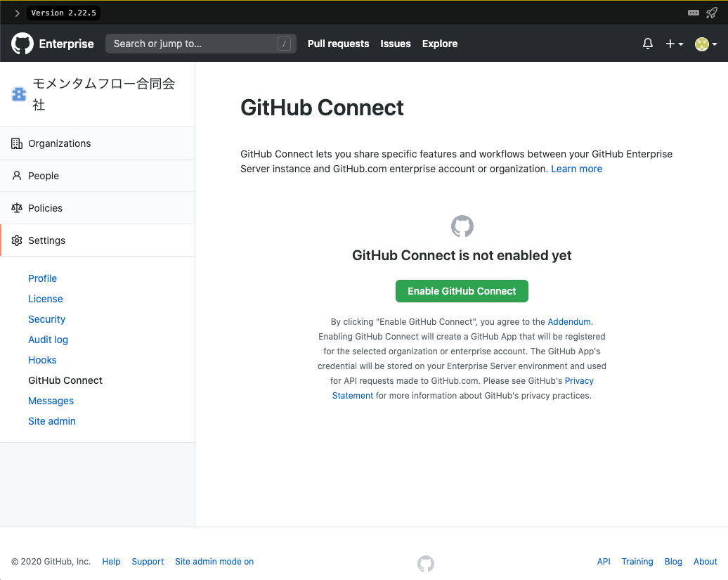728x580 pixels.
Task: Select People in sidebar
Action: 98,176
